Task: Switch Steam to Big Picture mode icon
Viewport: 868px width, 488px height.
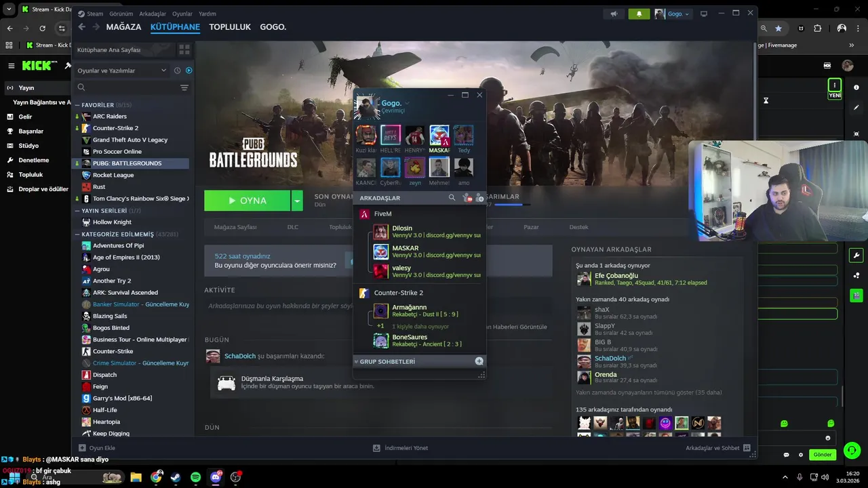Action: point(704,14)
